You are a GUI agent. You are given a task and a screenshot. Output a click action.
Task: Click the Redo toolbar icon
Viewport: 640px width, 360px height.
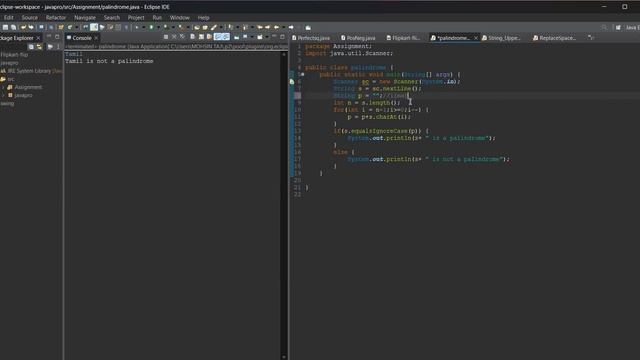point(31,27)
